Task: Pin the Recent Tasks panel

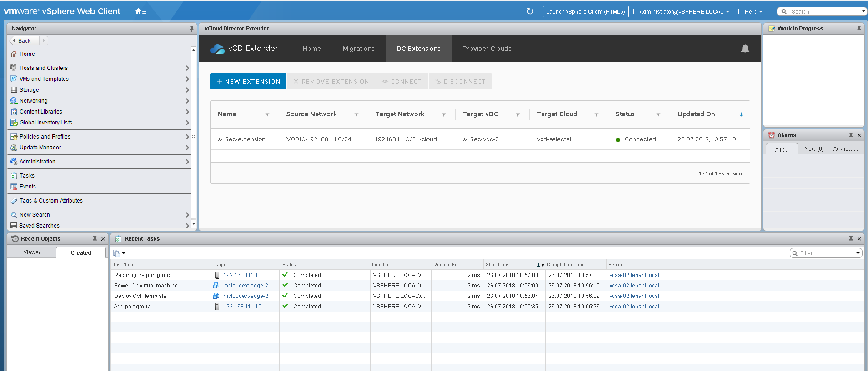Action: [x=851, y=239]
